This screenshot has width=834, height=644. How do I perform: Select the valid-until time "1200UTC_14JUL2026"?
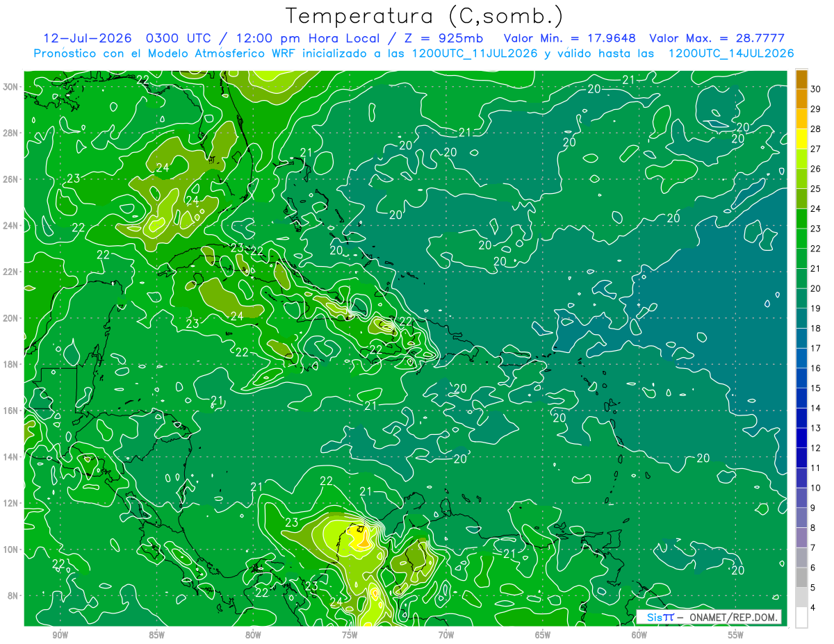click(x=731, y=53)
